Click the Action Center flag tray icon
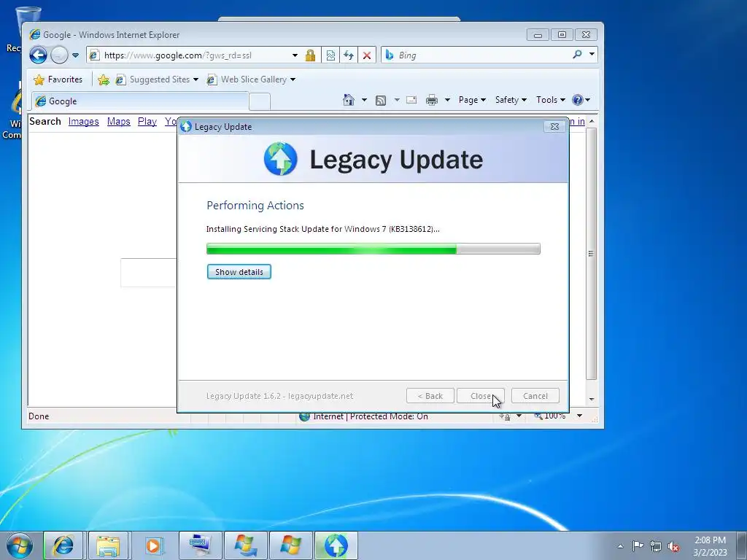This screenshot has height=560, width=747. (638, 545)
